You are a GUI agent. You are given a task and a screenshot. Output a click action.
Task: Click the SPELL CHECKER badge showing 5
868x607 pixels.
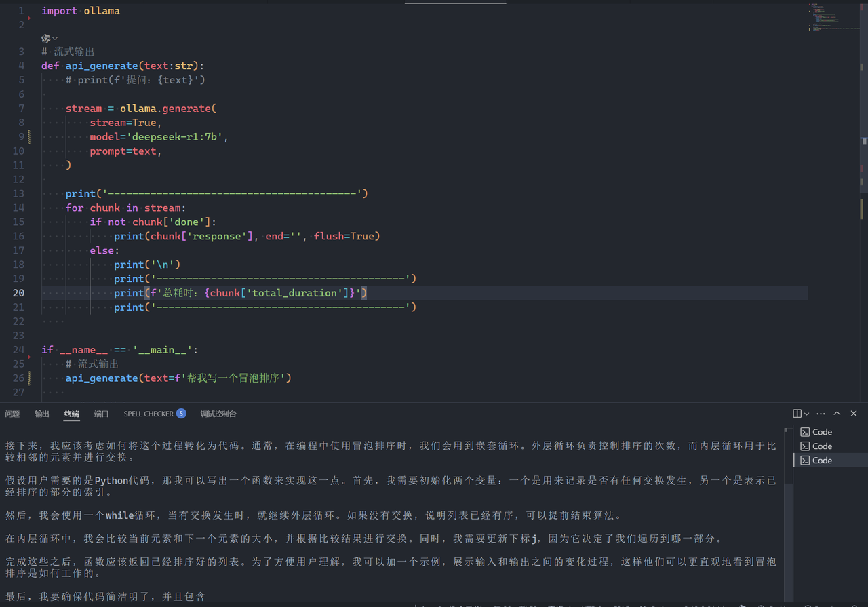pos(181,414)
